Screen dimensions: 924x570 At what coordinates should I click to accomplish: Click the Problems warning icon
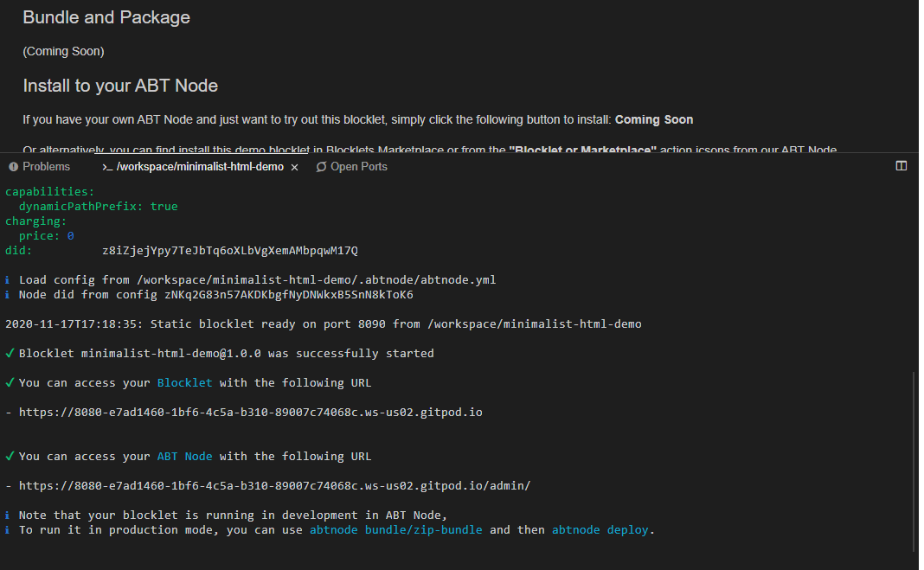pyautogui.click(x=13, y=166)
